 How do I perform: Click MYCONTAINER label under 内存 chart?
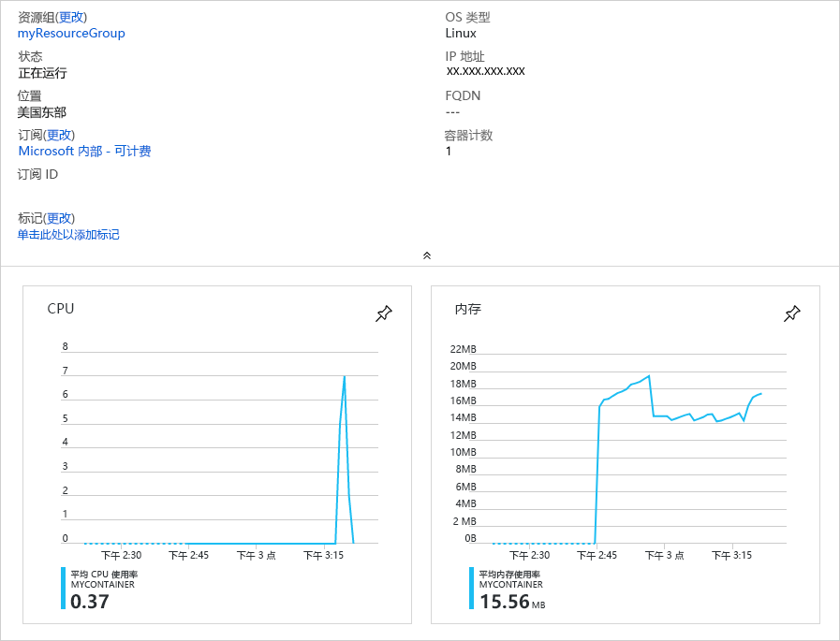(x=511, y=585)
